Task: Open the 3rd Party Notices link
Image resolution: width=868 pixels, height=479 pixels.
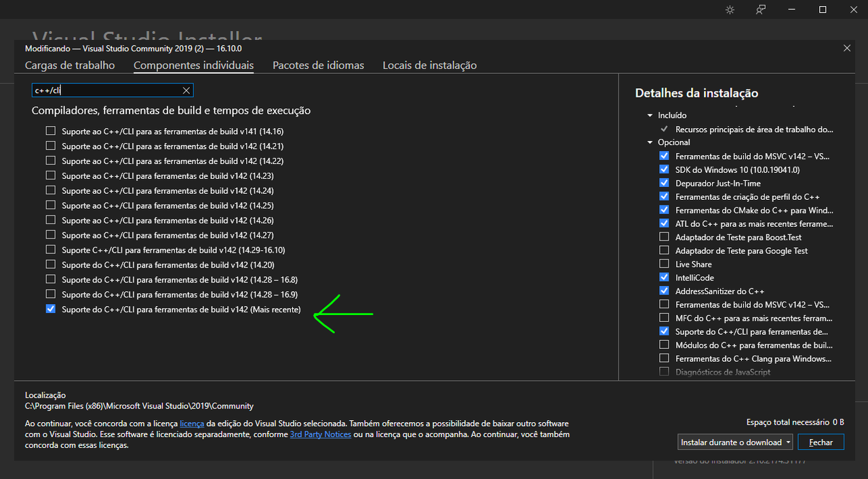Action: [x=321, y=434]
